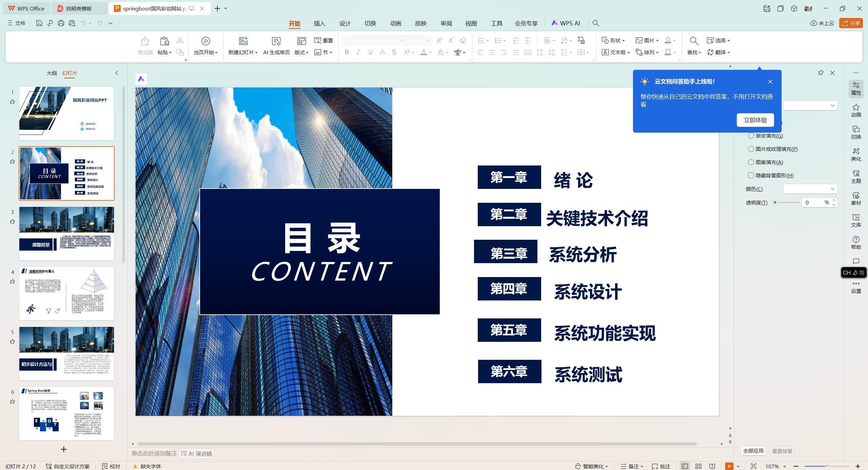Open the 主题 panel from the sidebar
868x470 pixels.
(856, 177)
